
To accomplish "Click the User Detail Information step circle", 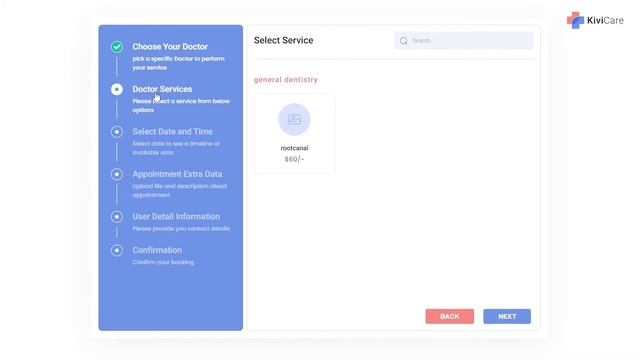I will (117, 216).
